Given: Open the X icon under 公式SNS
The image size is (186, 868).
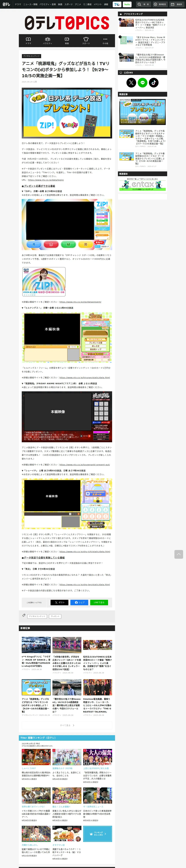Looking at the screenshot, I should (131, 83).
